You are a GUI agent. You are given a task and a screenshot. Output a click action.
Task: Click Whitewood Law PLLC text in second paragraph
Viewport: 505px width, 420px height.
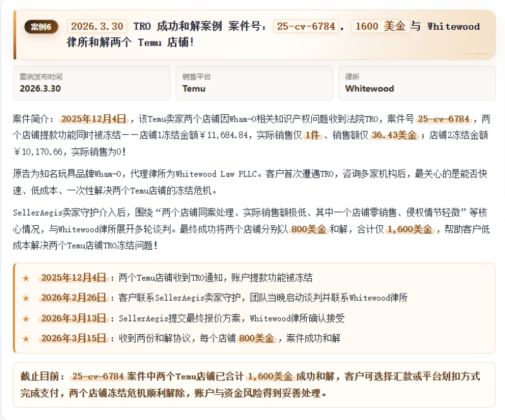pyautogui.click(x=216, y=174)
